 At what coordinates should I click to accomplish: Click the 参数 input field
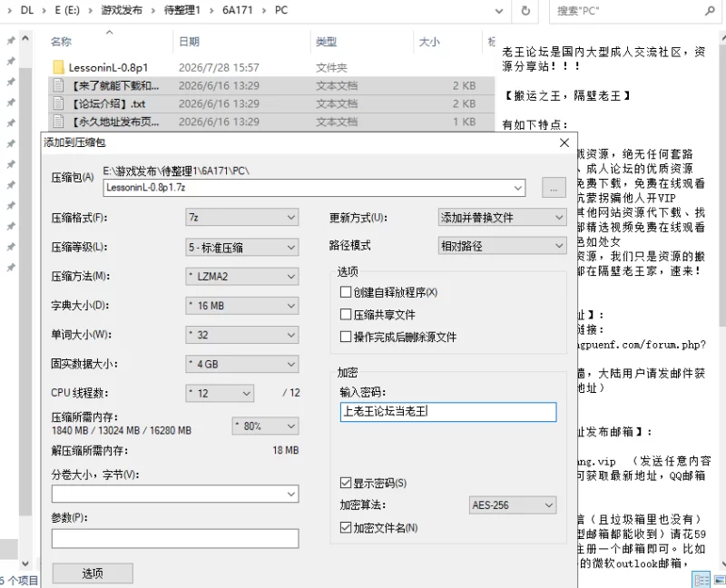coord(175,538)
